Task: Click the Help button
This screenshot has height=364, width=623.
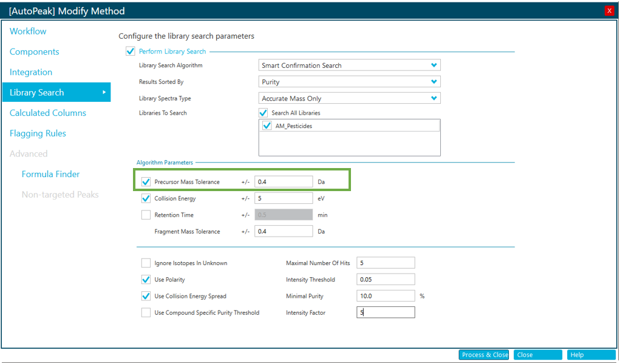Action: pyautogui.click(x=591, y=355)
